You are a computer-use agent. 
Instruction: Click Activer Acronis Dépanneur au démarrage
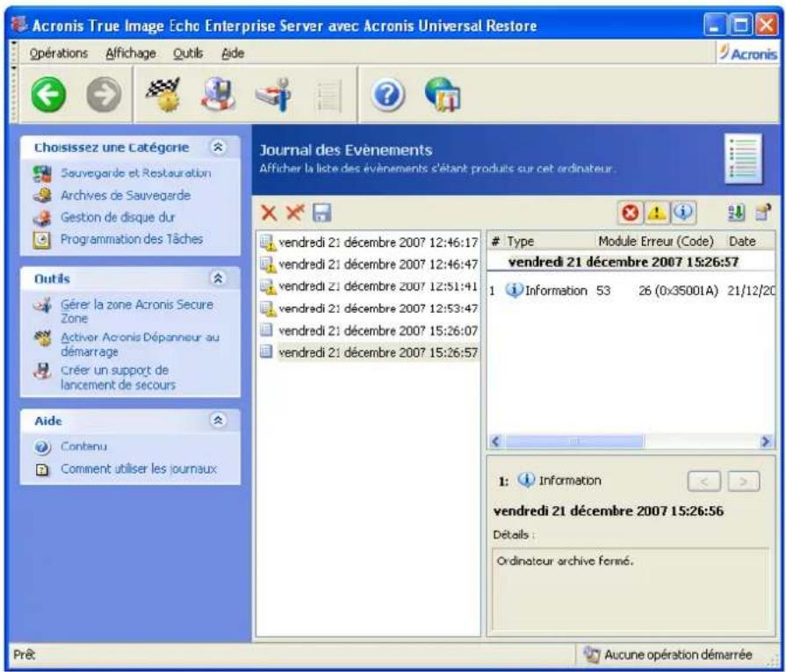tap(140, 344)
